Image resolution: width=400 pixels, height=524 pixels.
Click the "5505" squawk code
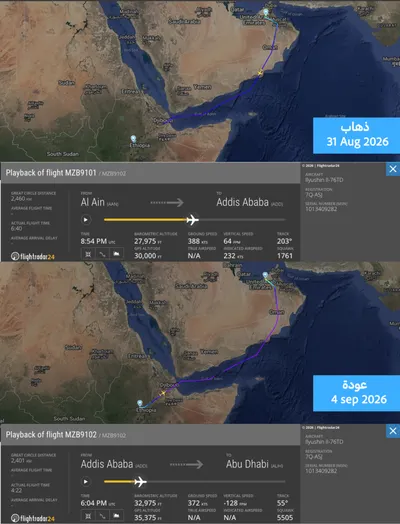coord(285,518)
